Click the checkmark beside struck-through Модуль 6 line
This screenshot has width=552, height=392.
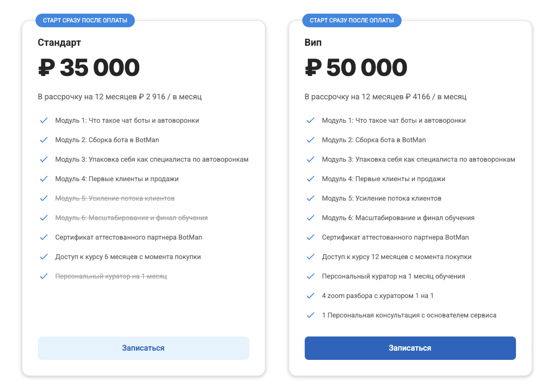tap(44, 217)
